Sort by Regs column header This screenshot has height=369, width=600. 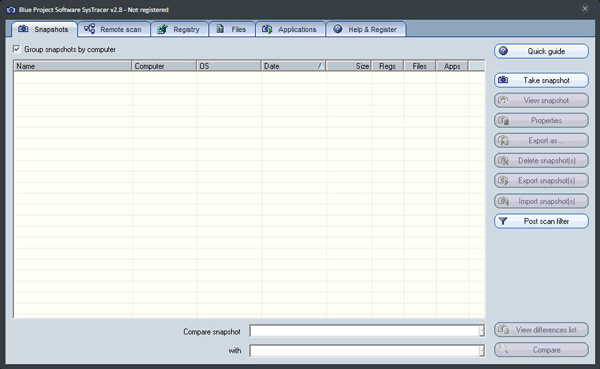(x=388, y=66)
